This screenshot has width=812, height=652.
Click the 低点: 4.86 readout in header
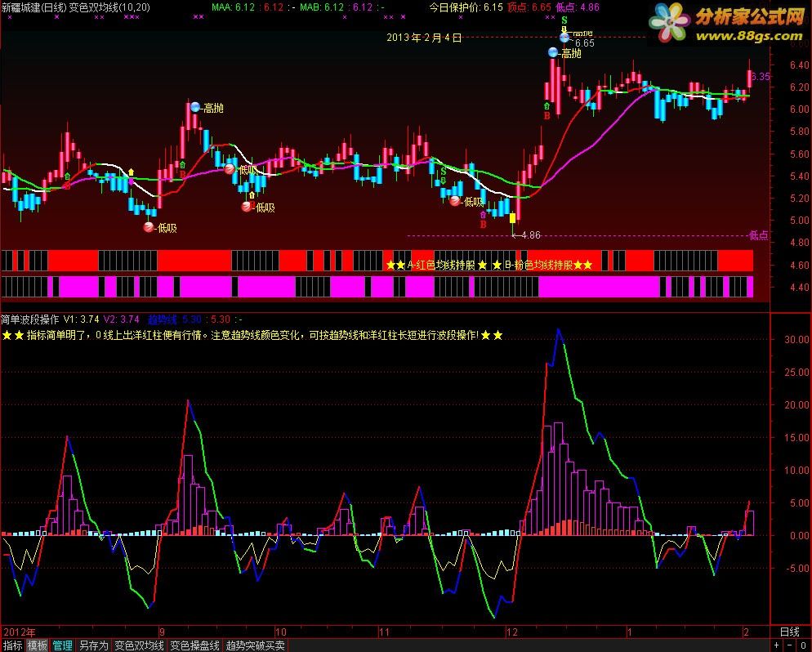coord(578,7)
